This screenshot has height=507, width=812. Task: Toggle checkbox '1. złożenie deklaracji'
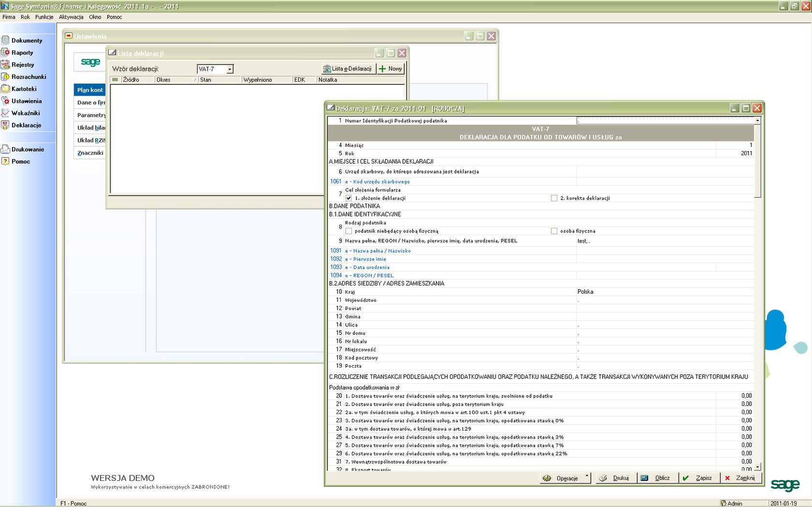348,198
